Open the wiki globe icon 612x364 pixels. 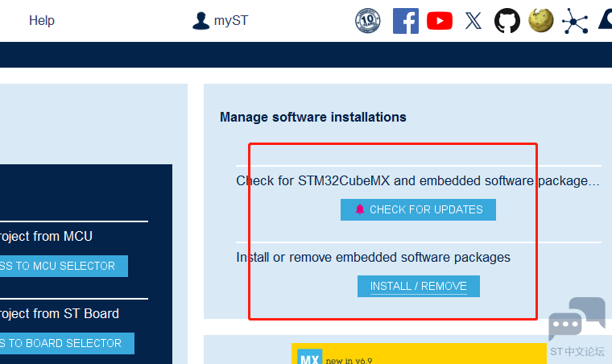pyautogui.click(x=541, y=20)
